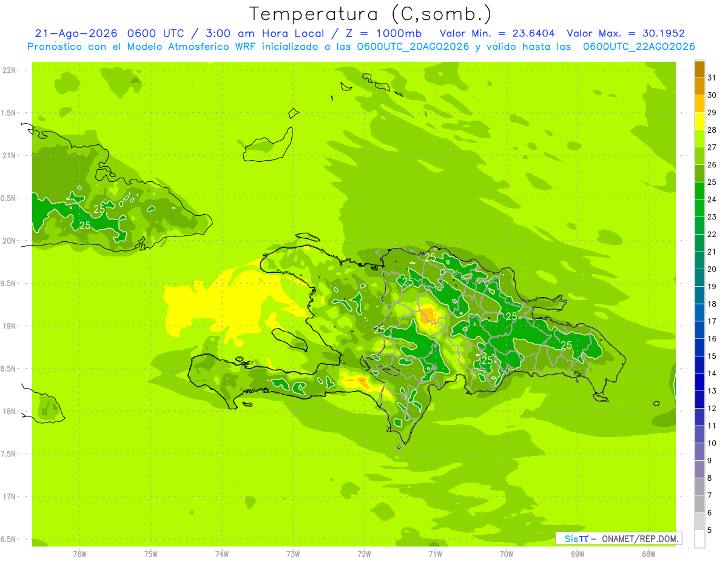Click gray legend band between 6 and 7
Viewport: 728px width, 562px height.
[699, 504]
